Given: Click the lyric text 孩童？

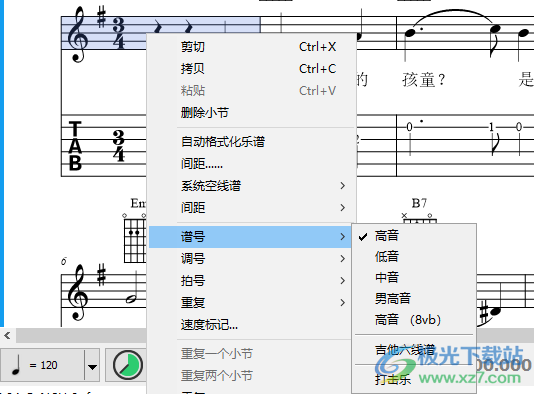Looking at the screenshot, I should coord(424,80).
